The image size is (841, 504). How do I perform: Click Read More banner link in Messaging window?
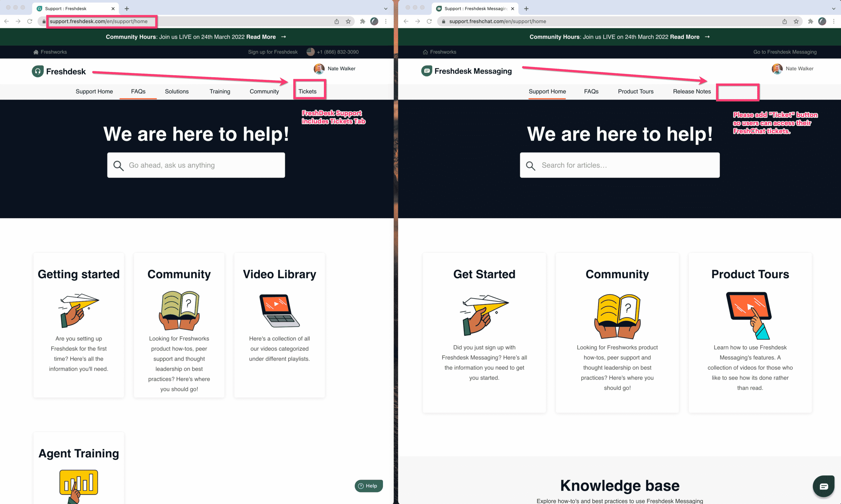(690, 37)
